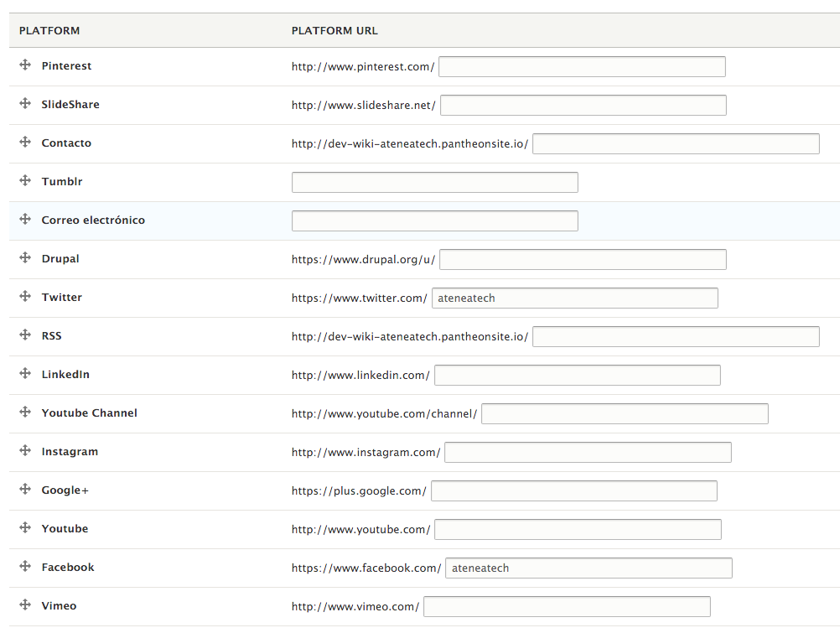840x633 pixels.
Task: Focus the Youtube Channel input field
Action: coord(625,414)
